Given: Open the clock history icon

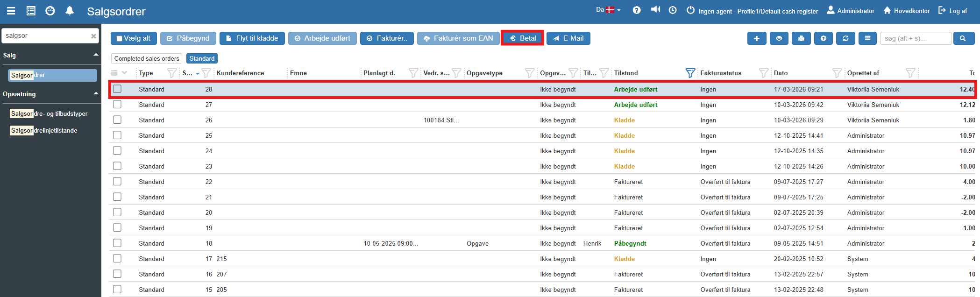Looking at the screenshot, I should click(673, 10).
